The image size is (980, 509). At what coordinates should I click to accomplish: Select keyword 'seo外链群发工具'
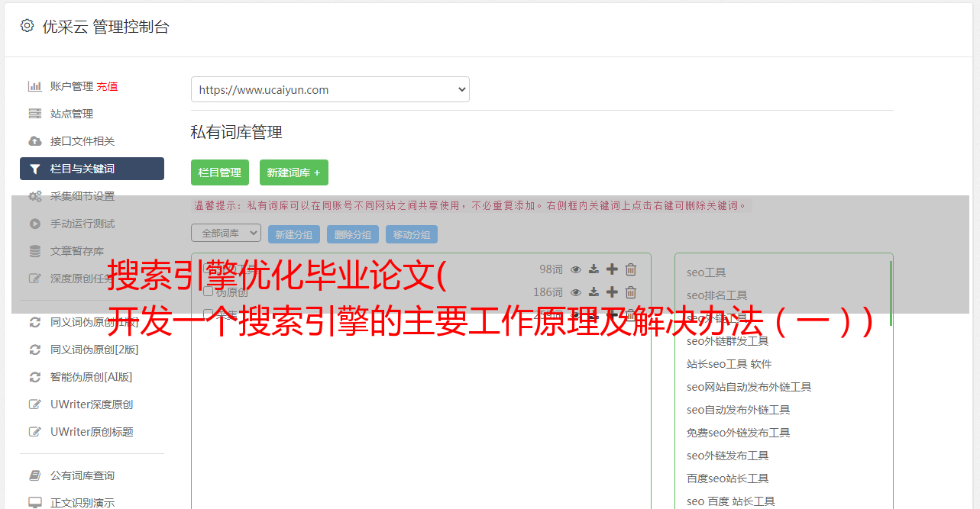click(728, 341)
